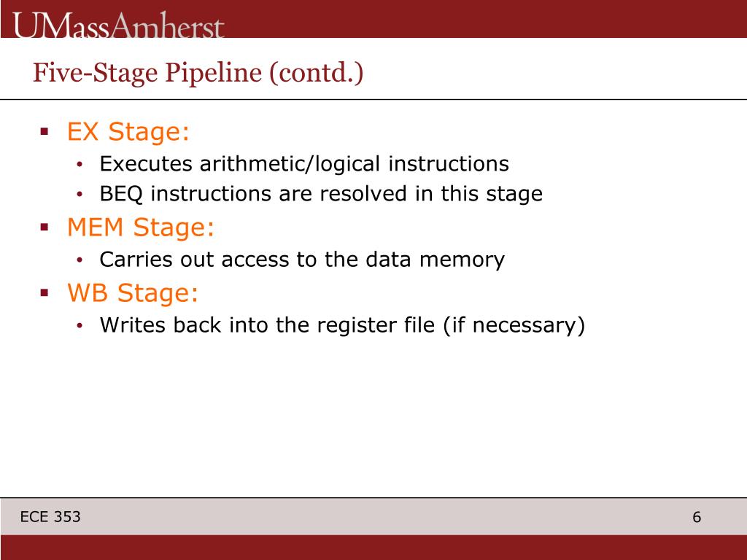Select the slide title Five-Stage Pipeline (contd.)
The height and width of the screenshot is (560, 747).
point(198,73)
